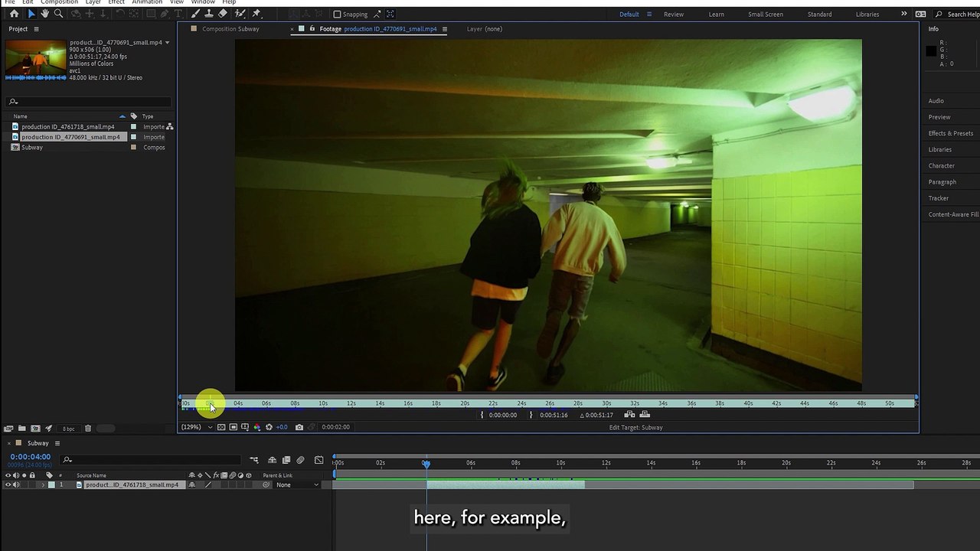
Task: Set the Out point bracket
Action: [531, 415]
